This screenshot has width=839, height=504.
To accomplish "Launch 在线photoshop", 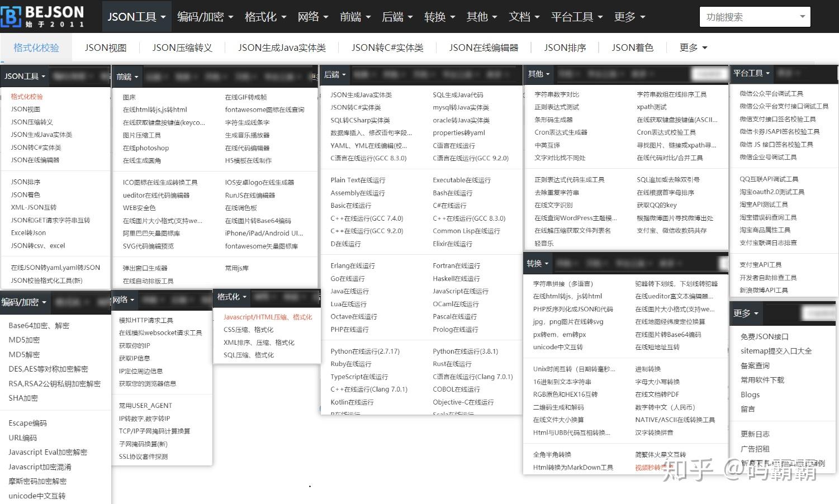I will coord(146,148).
